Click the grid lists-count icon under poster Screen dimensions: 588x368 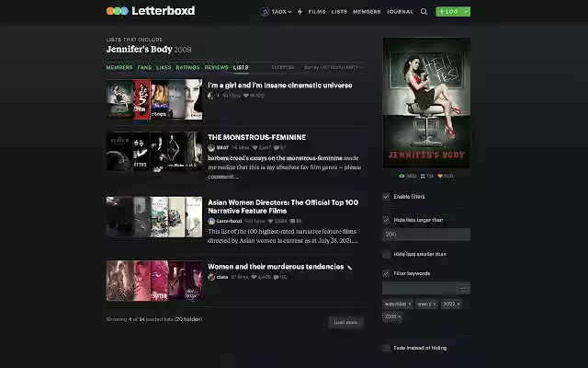coord(423,176)
